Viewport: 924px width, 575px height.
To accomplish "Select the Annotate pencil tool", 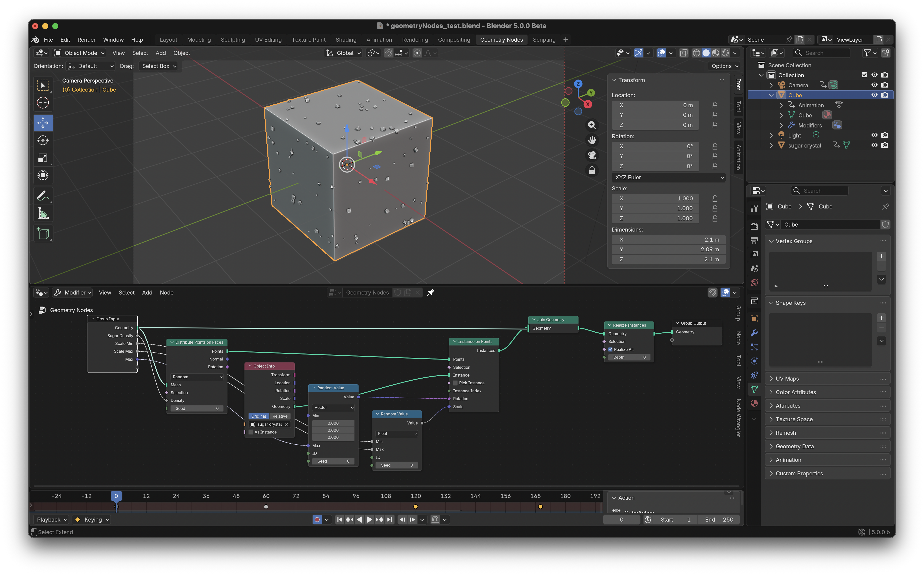I will tap(43, 196).
